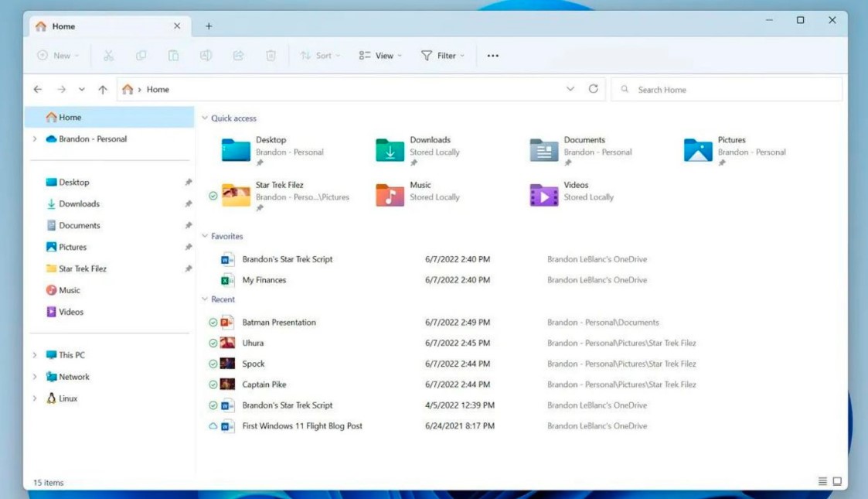Click the cloud status icon for First Windows 11 Flight Blog Post
This screenshot has height=499, width=868.
coord(213,426)
